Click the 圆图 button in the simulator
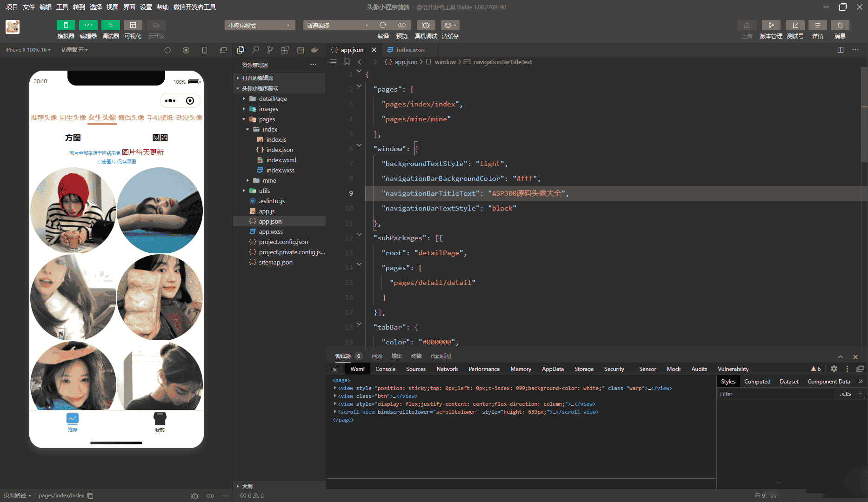This screenshot has height=502, width=868. [x=160, y=138]
